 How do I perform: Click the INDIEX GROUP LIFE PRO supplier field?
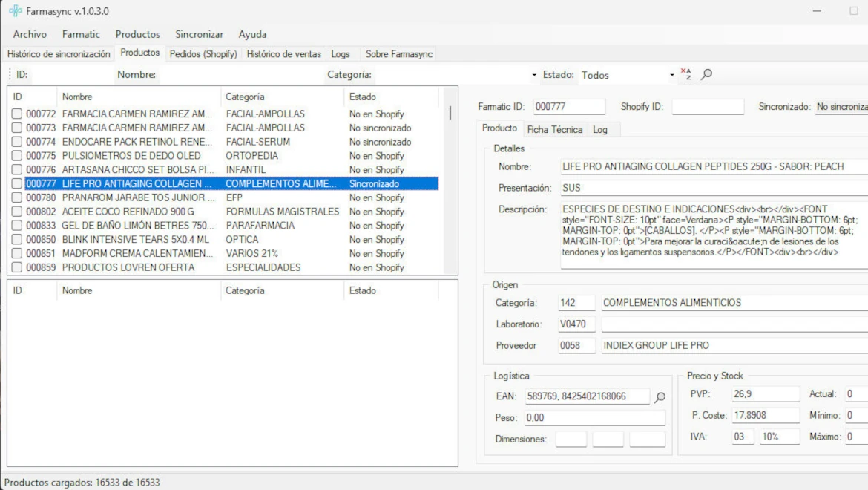734,345
